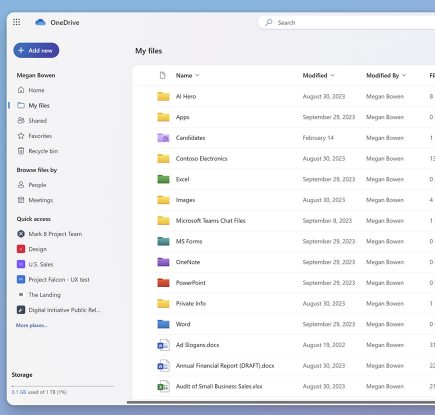Click August 19, 2022 modified date
The width and height of the screenshot is (435, 415).
coord(324,345)
